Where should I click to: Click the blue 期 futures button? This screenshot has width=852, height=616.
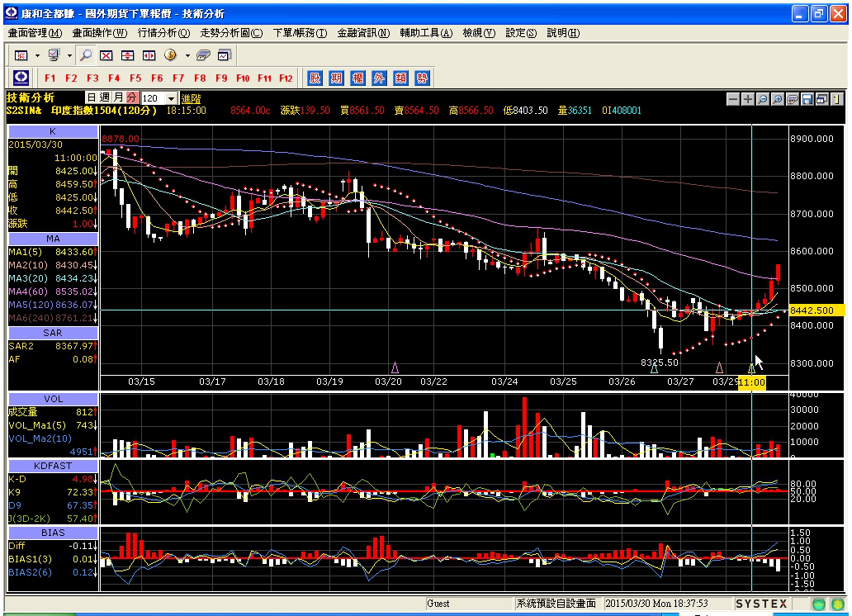coord(336,78)
